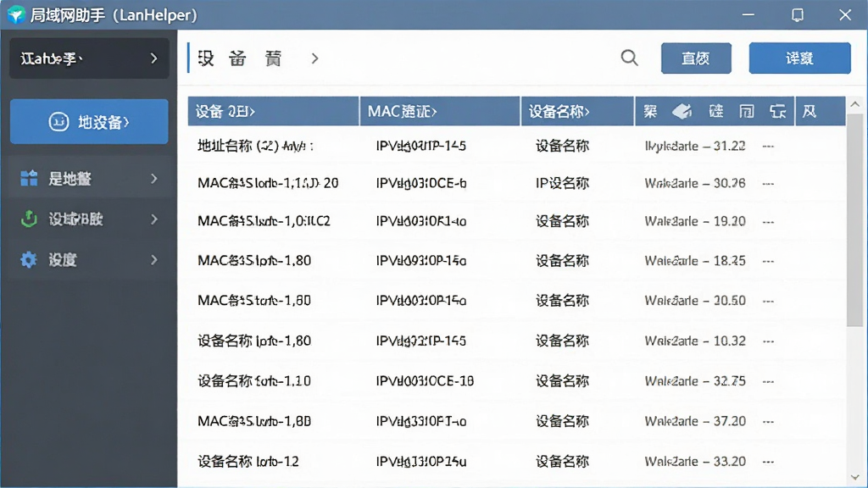Open settings via the sidebar gear icon
Screen dimensions: 868x488
pyautogui.click(x=29, y=259)
